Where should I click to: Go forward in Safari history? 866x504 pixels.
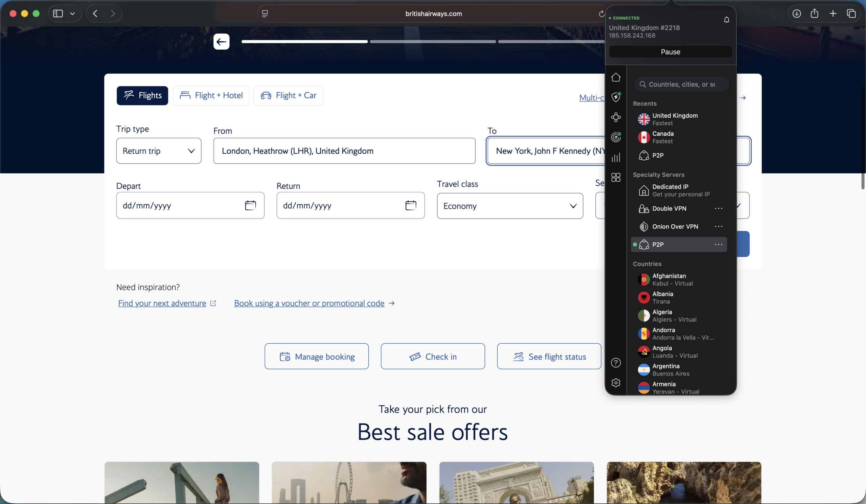113,14
